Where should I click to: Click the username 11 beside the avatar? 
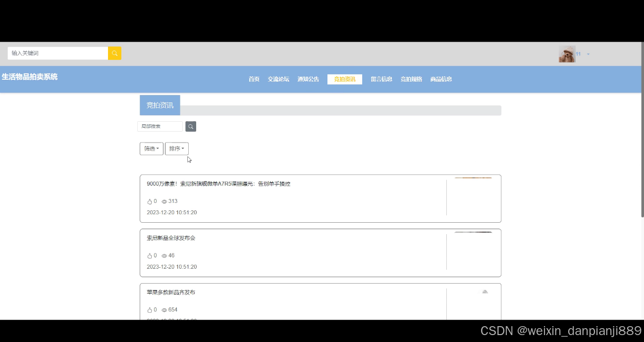[578, 54]
